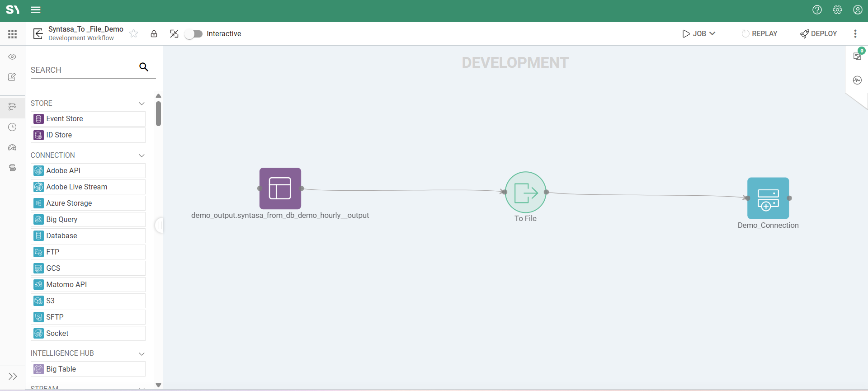The image size is (868, 391).
Task: Open the hamburger main menu
Action: [36, 10]
